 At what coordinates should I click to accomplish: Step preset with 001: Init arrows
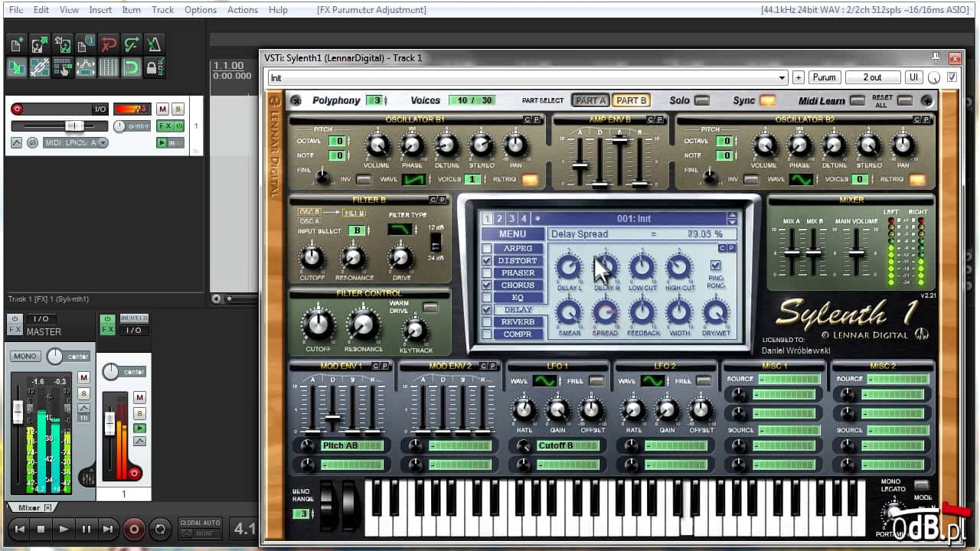pos(732,218)
